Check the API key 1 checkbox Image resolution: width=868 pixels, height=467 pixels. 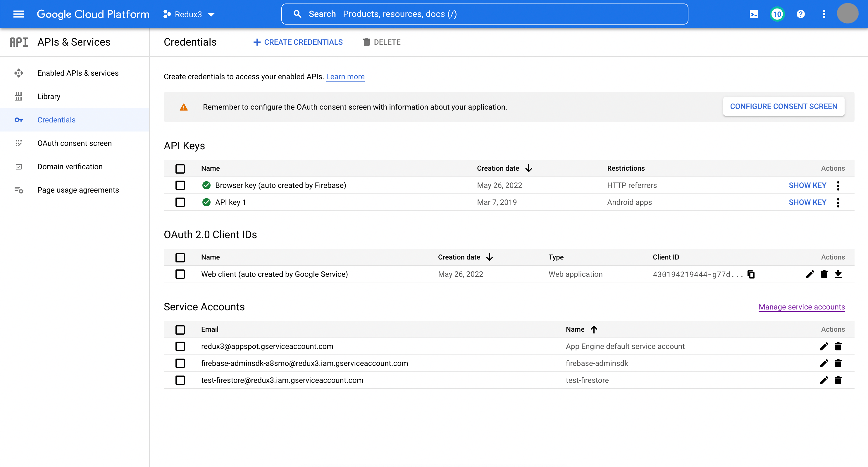(180, 202)
